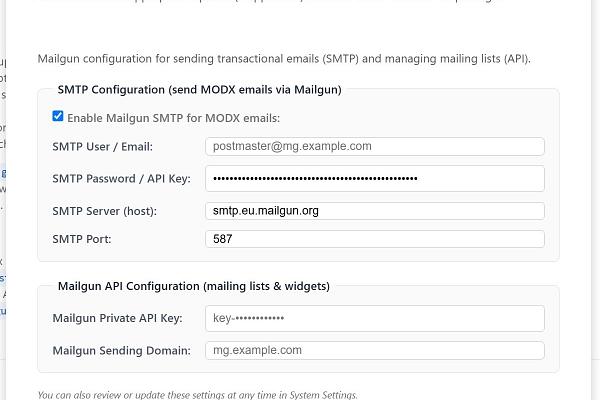Screen dimensions: 600x400
Task: Click into the SMTP Password / API Key field
Action: pos(375,179)
